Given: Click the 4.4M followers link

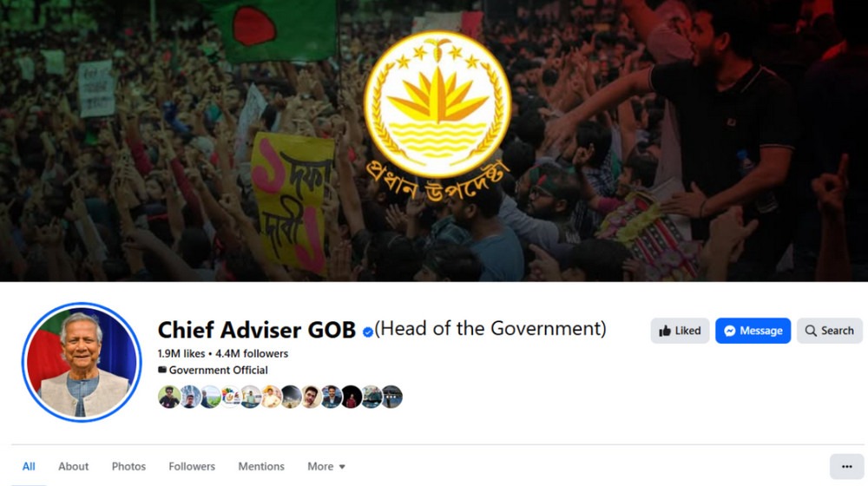Looking at the screenshot, I should click(252, 353).
